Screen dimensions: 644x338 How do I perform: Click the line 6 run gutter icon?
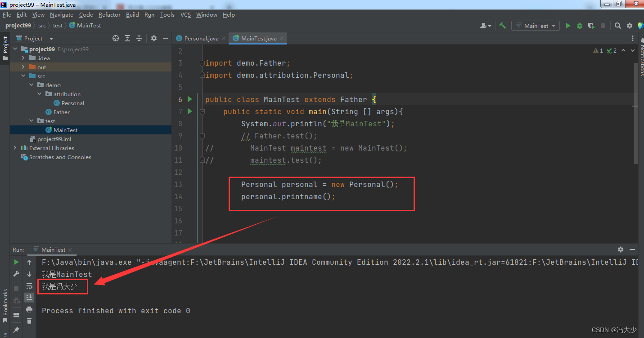189,99
